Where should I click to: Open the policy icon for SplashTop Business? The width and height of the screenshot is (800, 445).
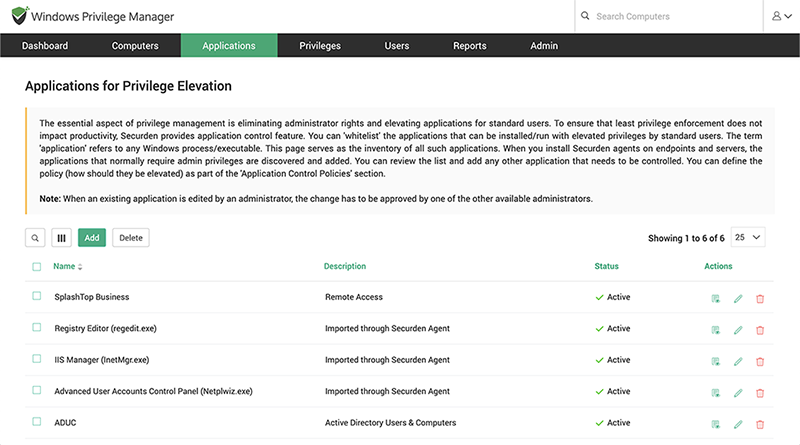[x=715, y=298]
